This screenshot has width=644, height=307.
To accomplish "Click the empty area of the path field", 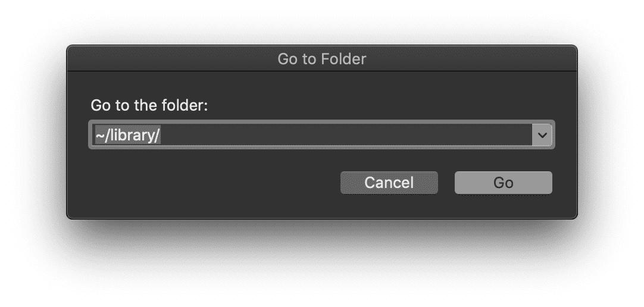I will [357, 136].
